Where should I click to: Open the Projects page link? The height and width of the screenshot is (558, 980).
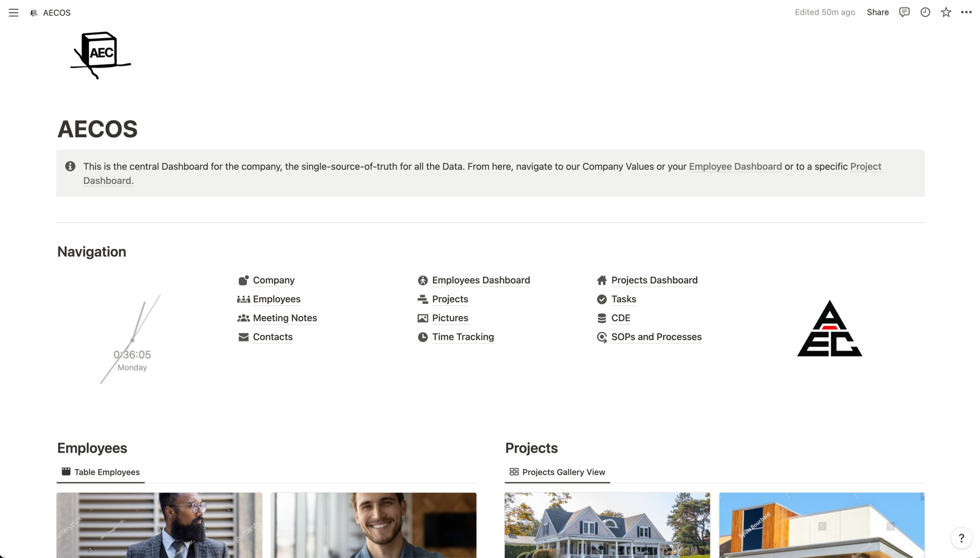pyautogui.click(x=450, y=299)
